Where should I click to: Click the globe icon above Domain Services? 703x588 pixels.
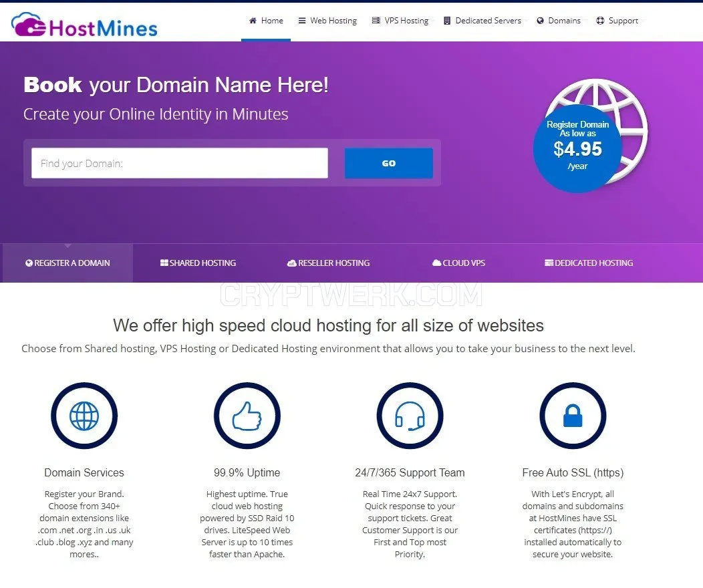[x=84, y=416]
